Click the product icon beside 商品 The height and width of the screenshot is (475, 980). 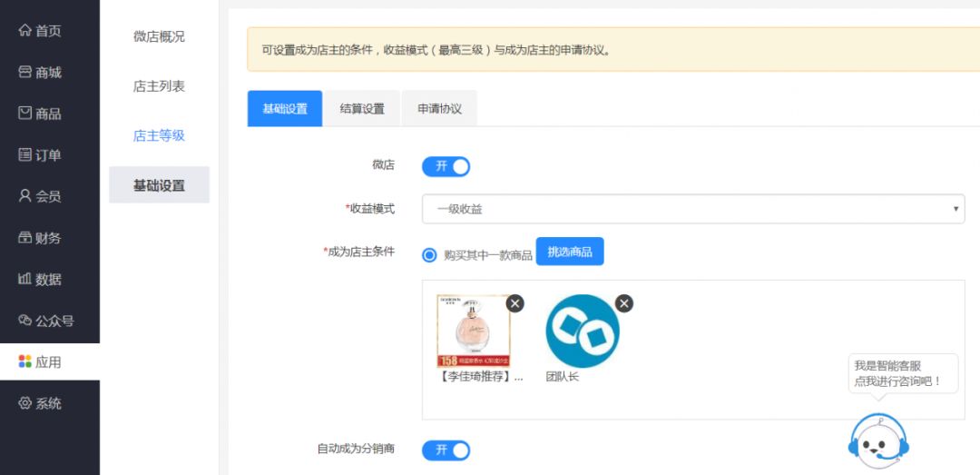[24, 114]
